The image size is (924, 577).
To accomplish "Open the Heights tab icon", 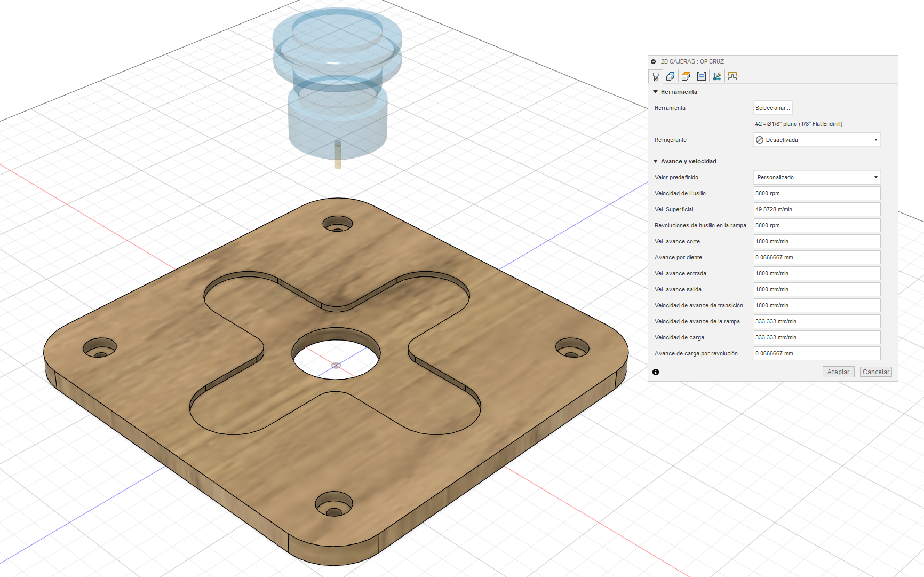I will 686,76.
